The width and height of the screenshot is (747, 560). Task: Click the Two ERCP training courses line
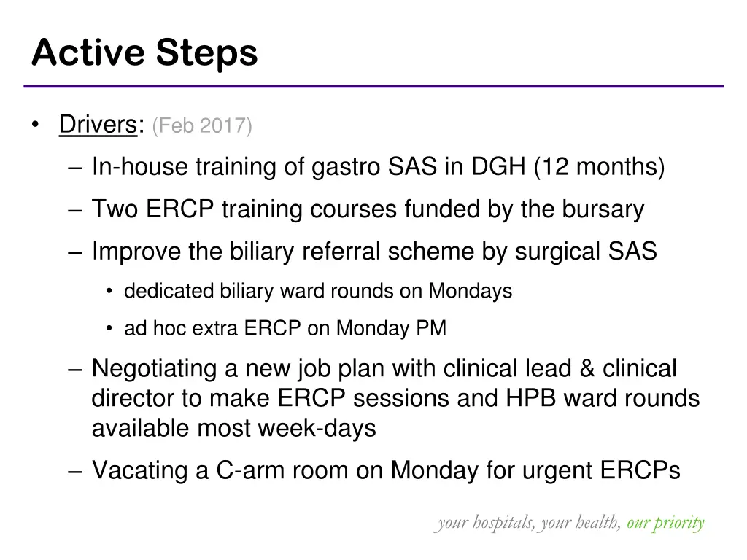pyautogui.click(x=368, y=209)
